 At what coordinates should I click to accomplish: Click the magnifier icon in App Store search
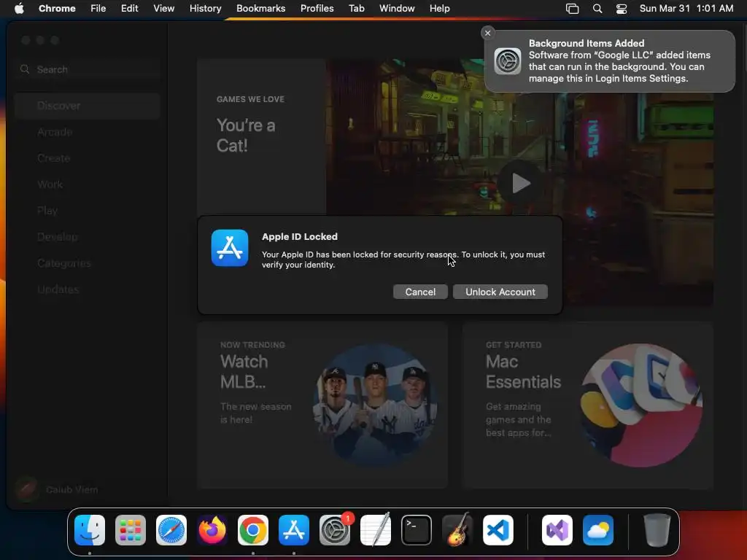coord(25,69)
